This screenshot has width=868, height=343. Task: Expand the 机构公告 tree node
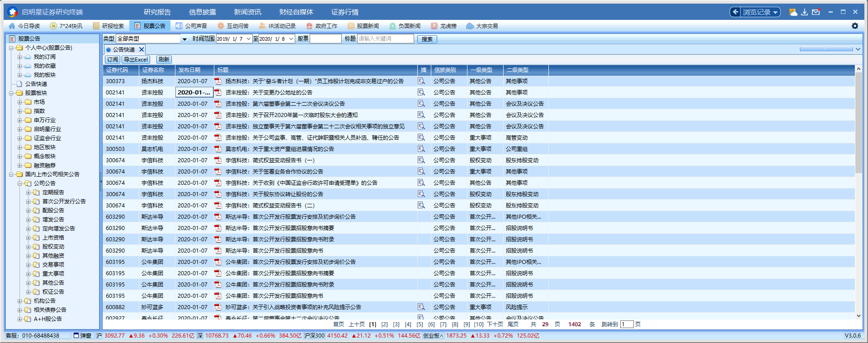click(19, 301)
